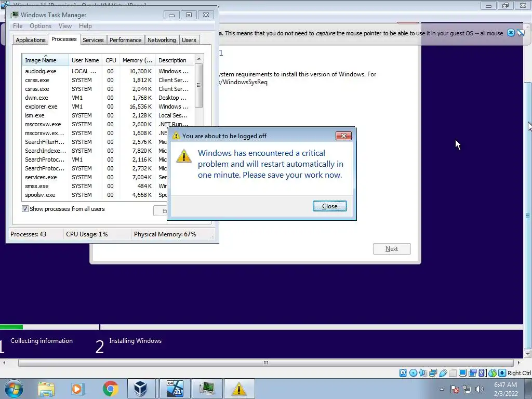Open the volume speaker tray icon
Screen dimensions: 532x399
click(479, 389)
